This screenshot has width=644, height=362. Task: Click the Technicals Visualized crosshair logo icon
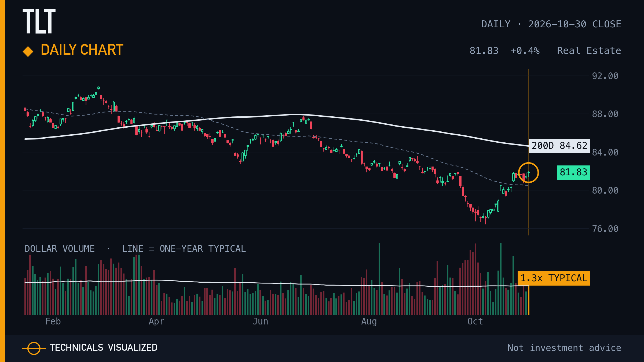34,348
